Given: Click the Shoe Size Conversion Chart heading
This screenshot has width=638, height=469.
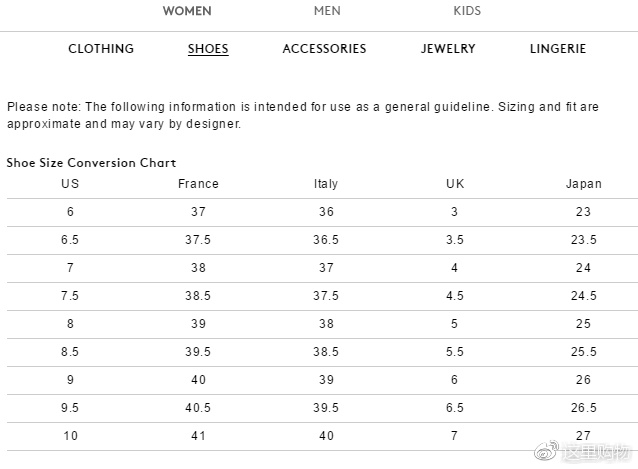Looking at the screenshot, I should (x=91, y=163).
